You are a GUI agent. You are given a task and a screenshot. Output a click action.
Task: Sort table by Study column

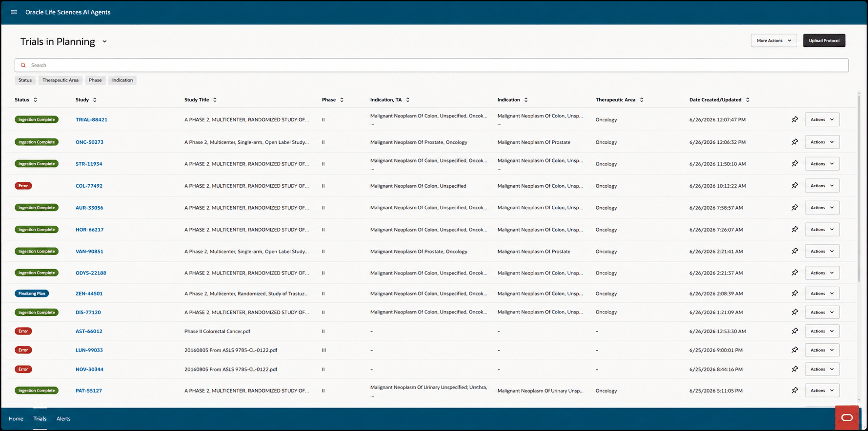pos(95,100)
